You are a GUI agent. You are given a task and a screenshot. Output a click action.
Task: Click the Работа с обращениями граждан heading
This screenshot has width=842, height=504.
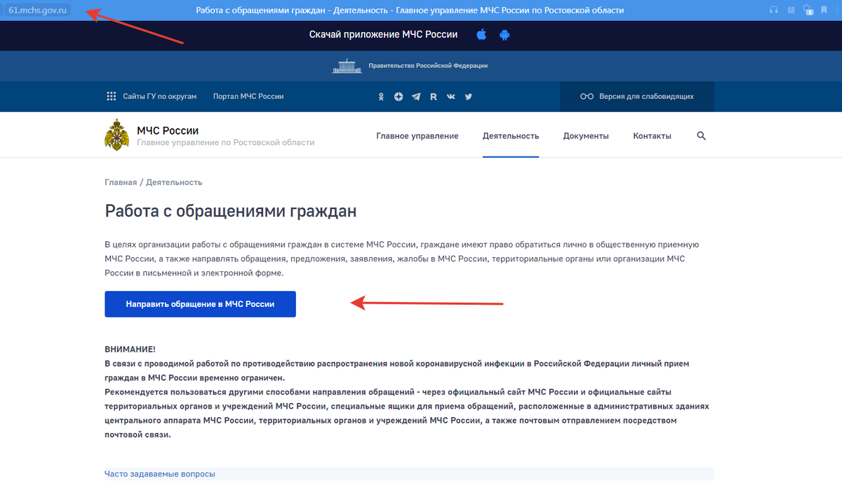[231, 210]
